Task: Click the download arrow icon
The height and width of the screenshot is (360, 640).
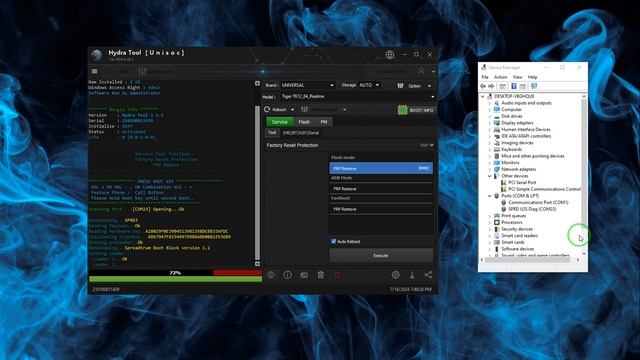Action: point(412,275)
